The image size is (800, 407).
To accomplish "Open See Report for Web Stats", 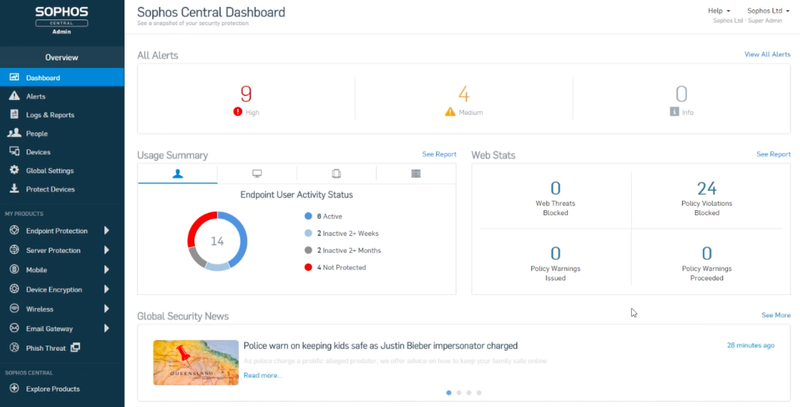I will [x=773, y=154].
